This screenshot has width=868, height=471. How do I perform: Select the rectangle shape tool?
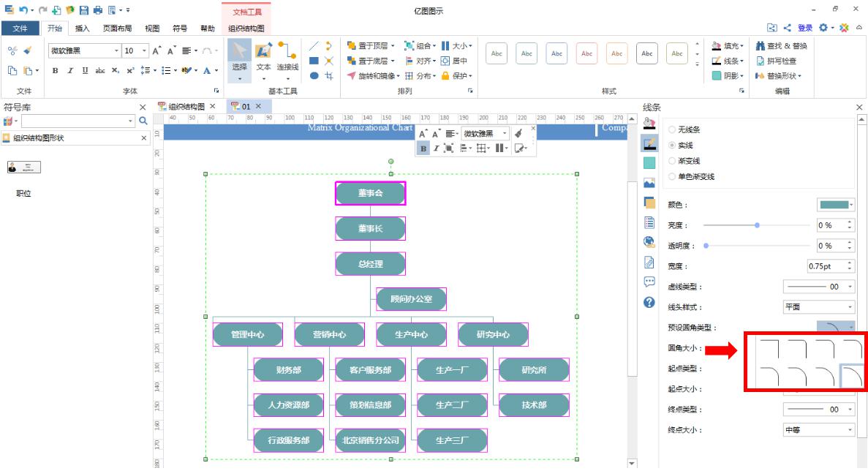point(314,61)
